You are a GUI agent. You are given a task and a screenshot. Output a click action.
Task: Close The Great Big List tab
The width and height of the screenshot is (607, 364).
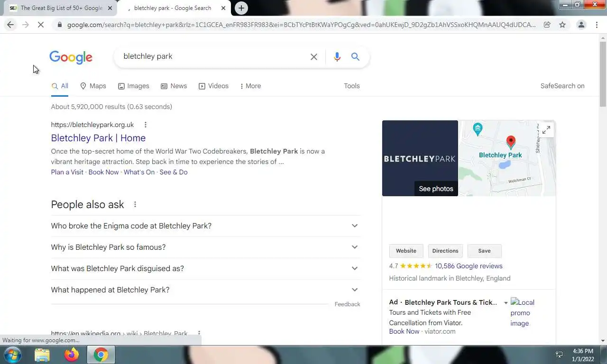coord(110,8)
